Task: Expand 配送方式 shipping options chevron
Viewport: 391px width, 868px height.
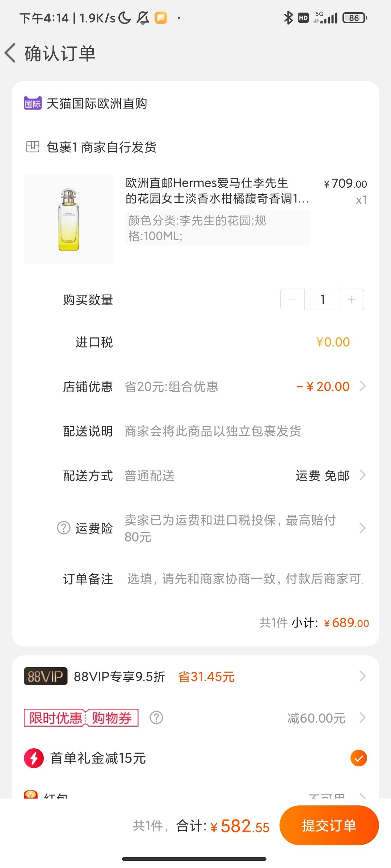Action: click(362, 475)
